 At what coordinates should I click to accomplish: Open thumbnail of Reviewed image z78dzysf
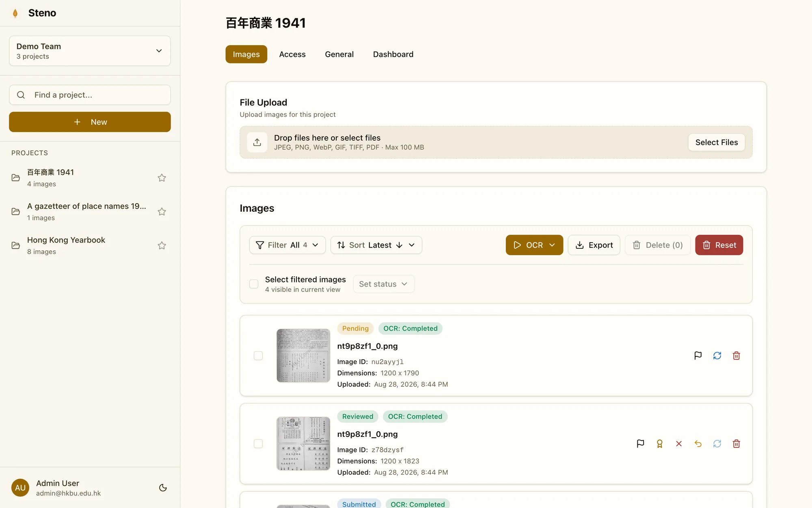(x=303, y=444)
